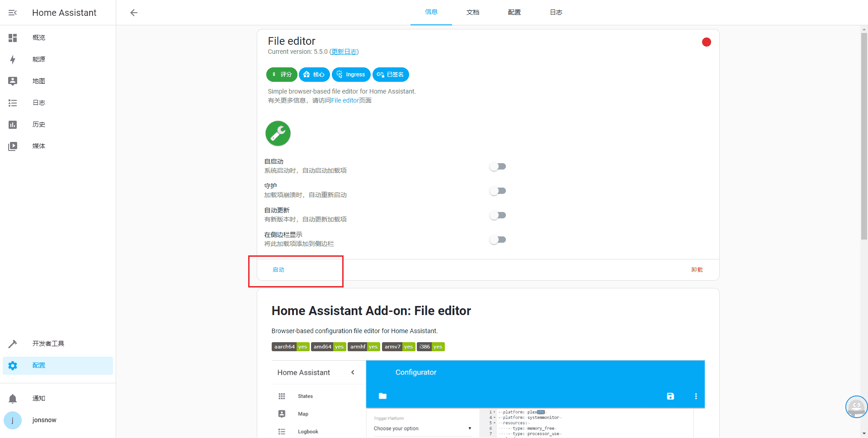Switch to the 配置 configuration tab

514,12
